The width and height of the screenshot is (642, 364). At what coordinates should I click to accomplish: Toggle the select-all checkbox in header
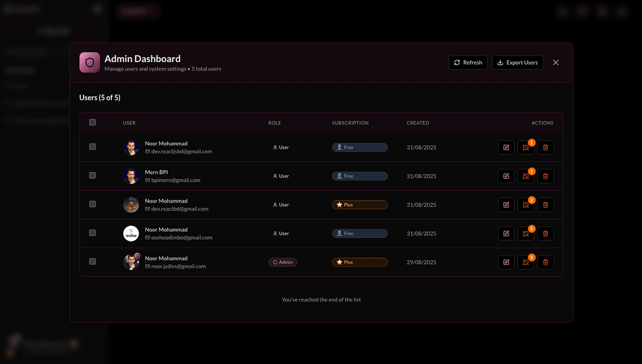point(93,122)
